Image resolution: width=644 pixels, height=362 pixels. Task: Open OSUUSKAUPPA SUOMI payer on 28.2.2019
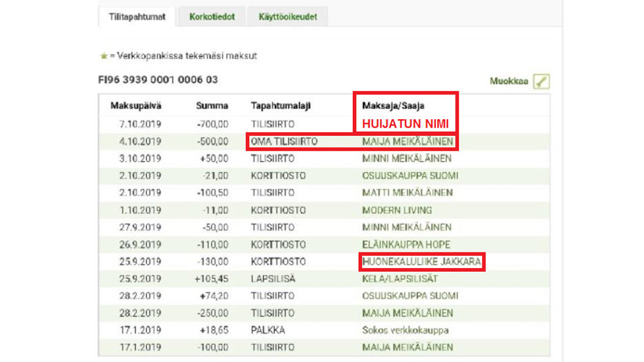pos(410,296)
